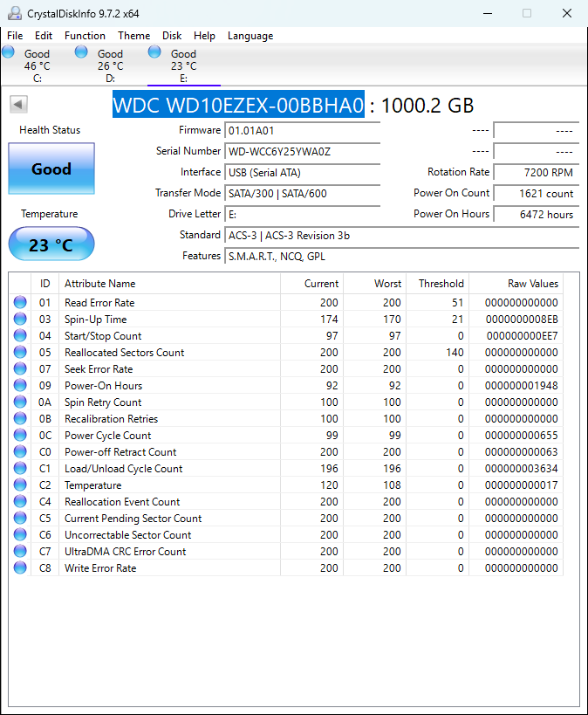Select the Reallocated Sectors Count attribute name

[125, 353]
